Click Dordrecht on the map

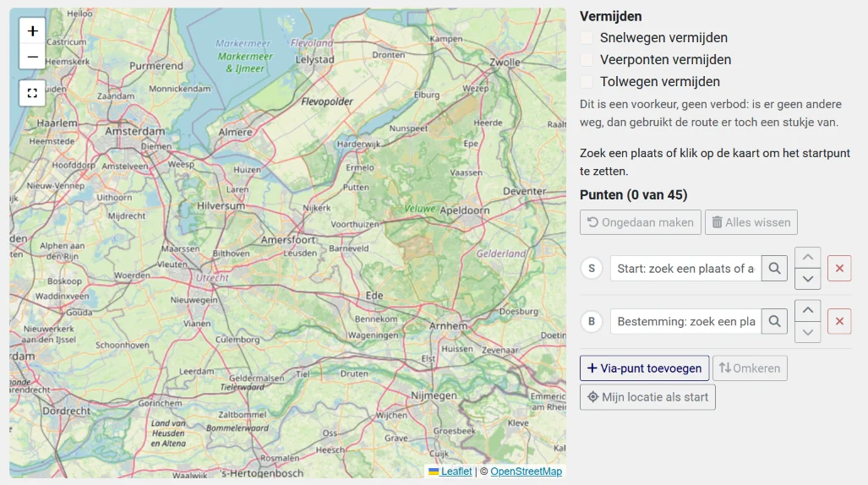click(x=67, y=411)
